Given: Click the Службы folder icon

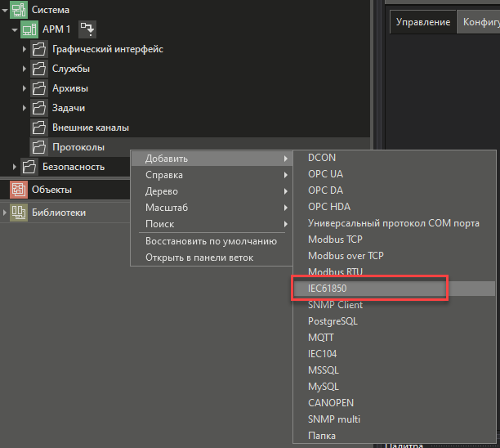Looking at the screenshot, I should pyautogui.click(x=39, y=69).
